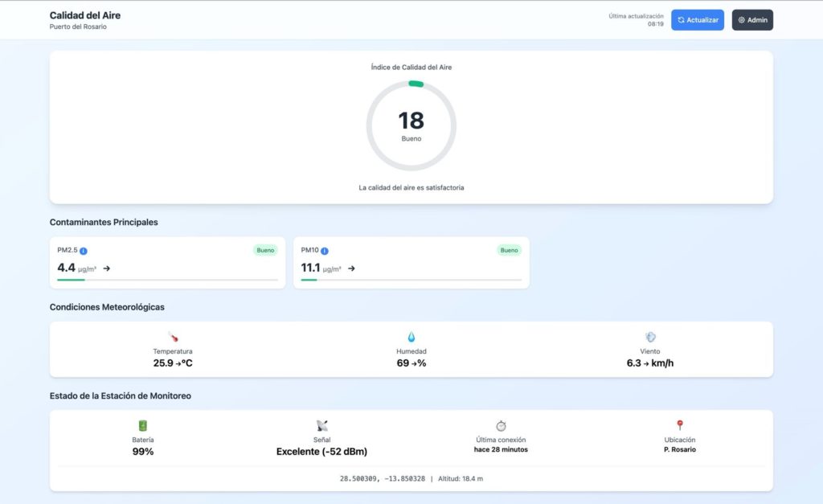Click the station coordinates text
823x504 pixels.
click(x=382, y=478)
